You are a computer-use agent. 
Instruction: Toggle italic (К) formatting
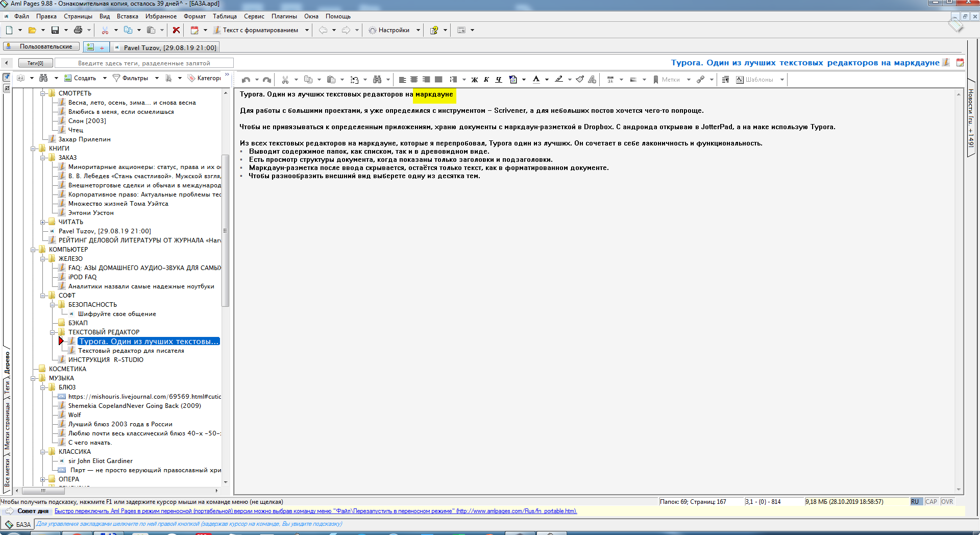tap(486, 80)
